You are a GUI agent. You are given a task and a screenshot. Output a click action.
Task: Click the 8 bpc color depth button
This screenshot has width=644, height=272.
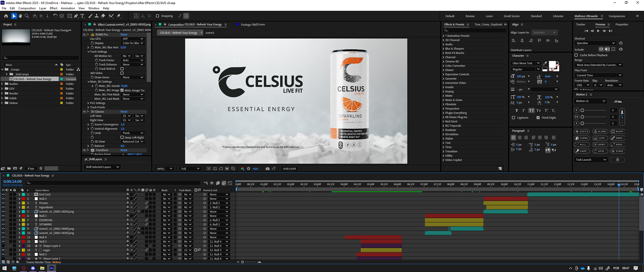(31, 168)
